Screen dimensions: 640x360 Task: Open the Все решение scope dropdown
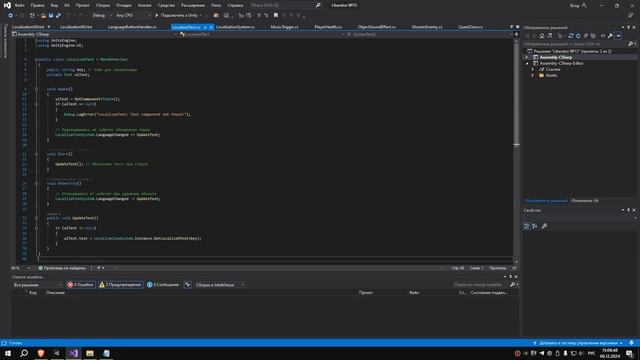(38, 285)
